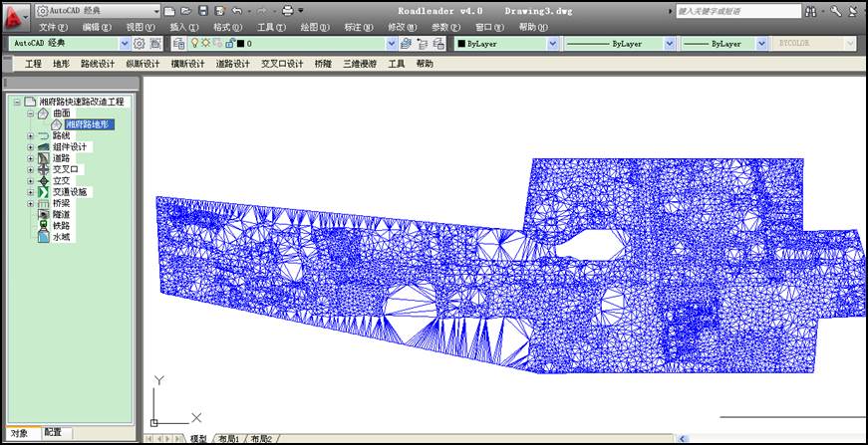The image size is (868, 445).
Task: Click the Print icon in quick access toolbar
Action: click(287, 11)
